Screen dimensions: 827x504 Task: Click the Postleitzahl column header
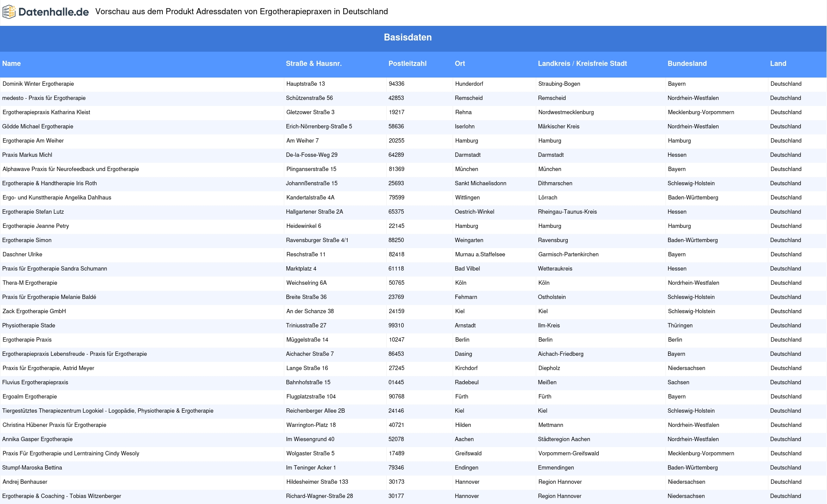coord(407,64)
